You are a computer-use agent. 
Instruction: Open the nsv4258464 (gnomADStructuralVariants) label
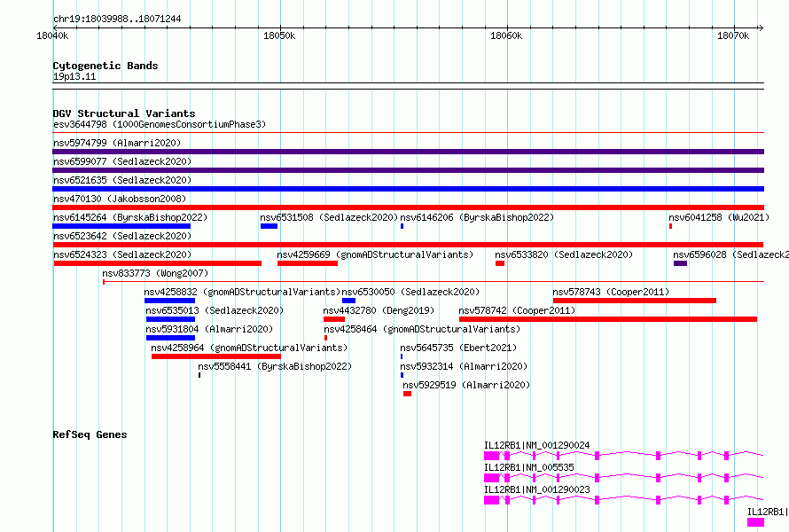[422, 329]
